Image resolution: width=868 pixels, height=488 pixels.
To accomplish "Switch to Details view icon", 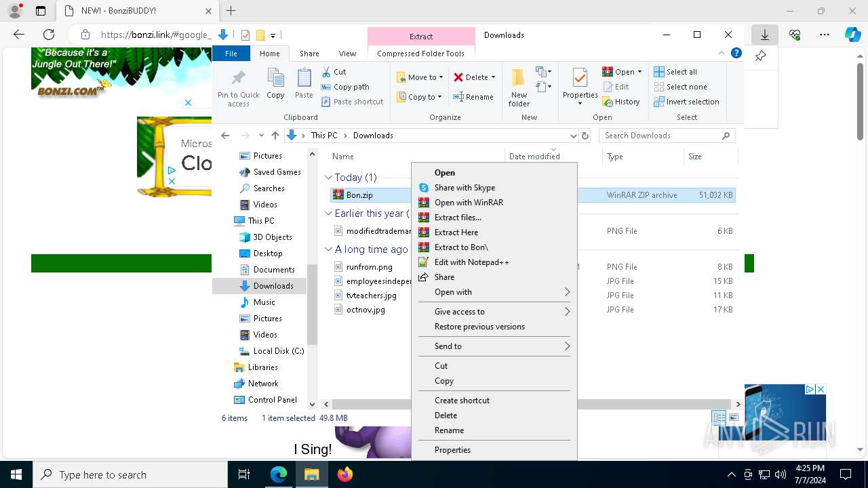I will tap(719, 418).
